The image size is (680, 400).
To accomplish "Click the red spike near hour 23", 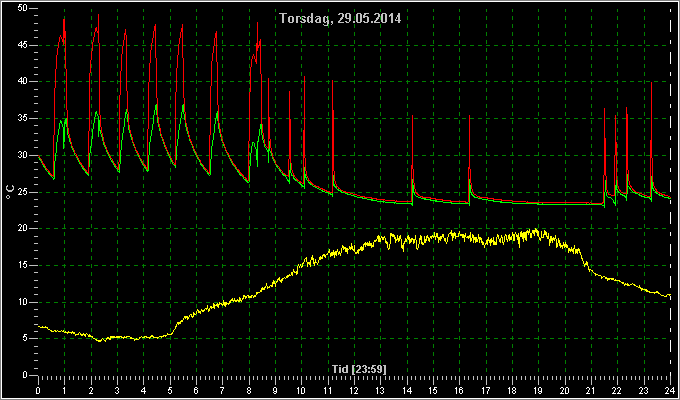I will (651, 83).
